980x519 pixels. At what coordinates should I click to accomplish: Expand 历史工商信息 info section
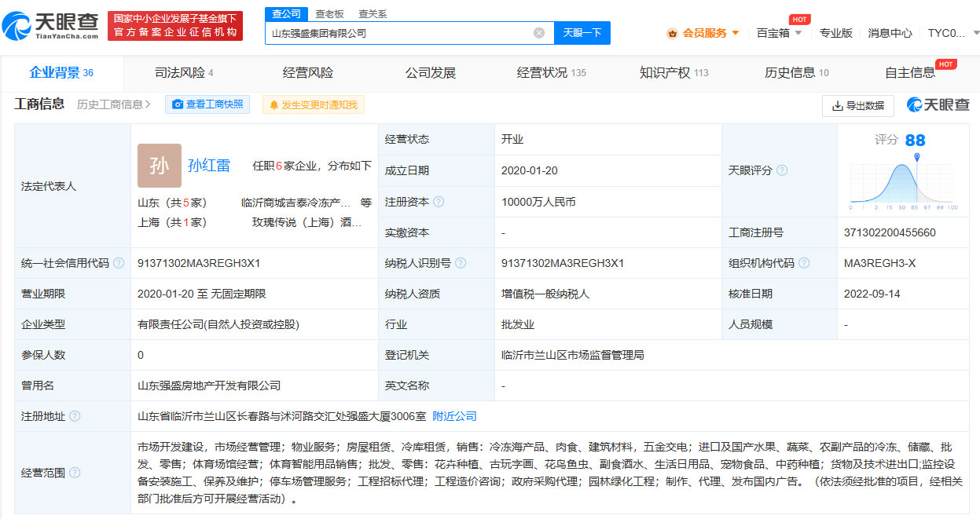pyautogui.click(x=115, y=104)
